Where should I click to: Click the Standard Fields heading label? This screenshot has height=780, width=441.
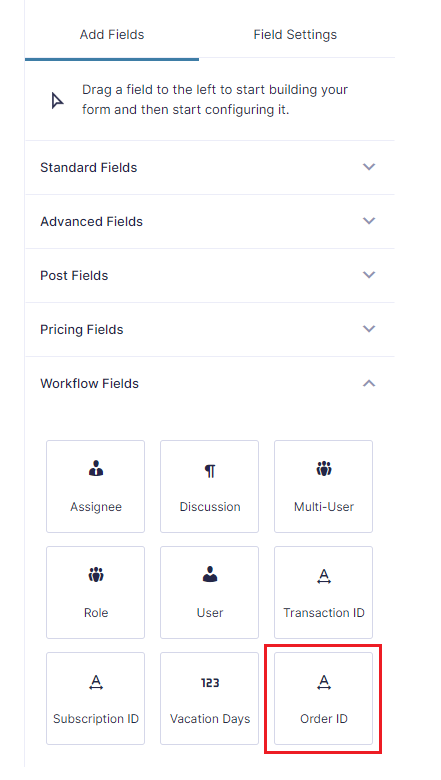click(x=88, y=168)
